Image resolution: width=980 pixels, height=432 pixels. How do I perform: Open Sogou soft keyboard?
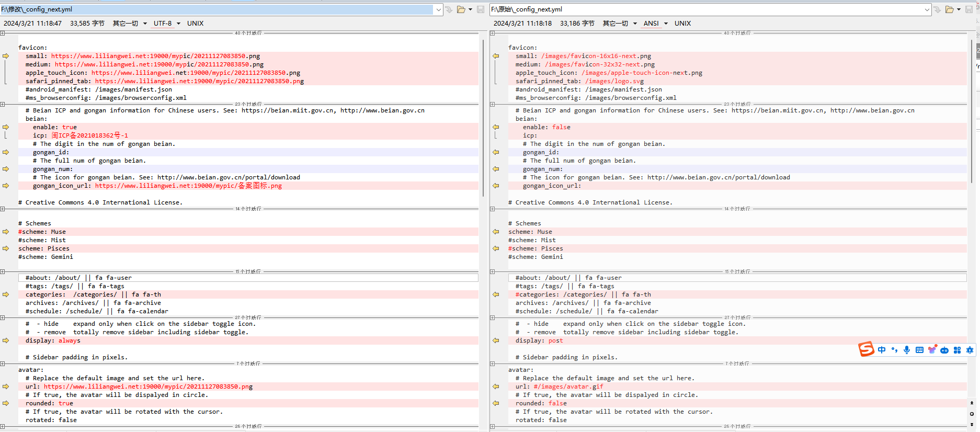[x=919, y=350]
